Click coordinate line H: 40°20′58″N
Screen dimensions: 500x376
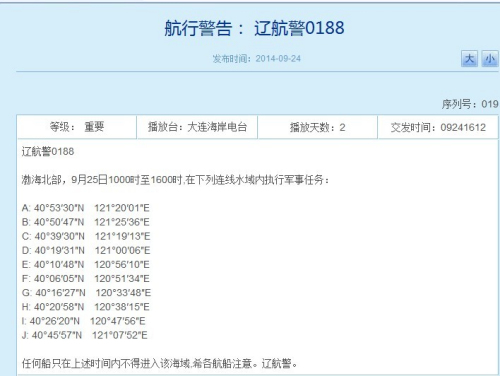(86, 307)
